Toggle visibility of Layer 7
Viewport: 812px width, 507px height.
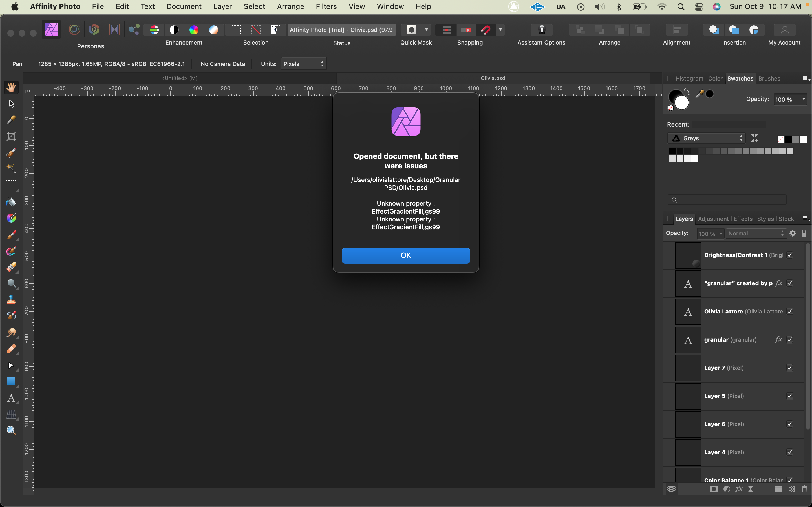pos(789,368)
